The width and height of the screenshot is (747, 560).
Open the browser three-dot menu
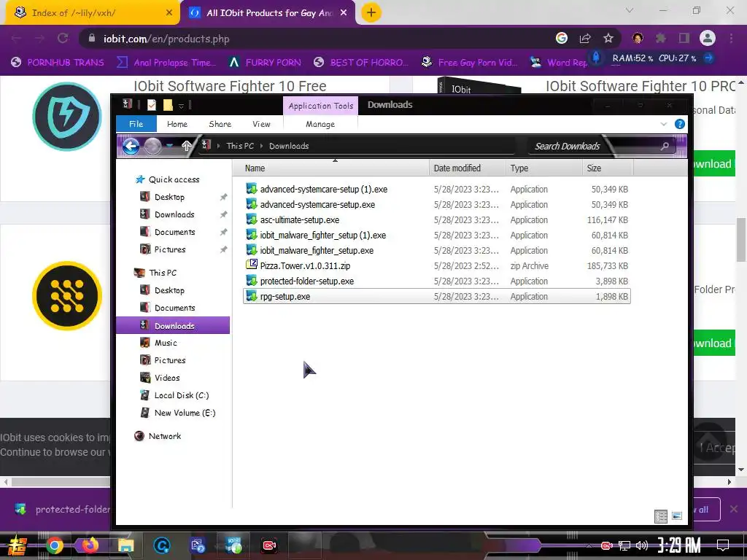(x=731, y=39)
